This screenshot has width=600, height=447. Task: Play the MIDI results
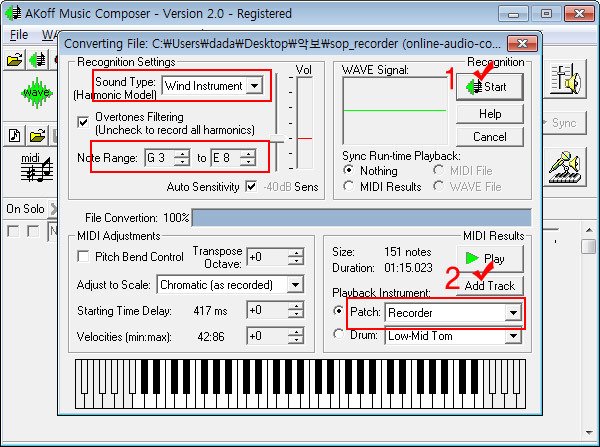pyautogui.click(x=489, y=258)
